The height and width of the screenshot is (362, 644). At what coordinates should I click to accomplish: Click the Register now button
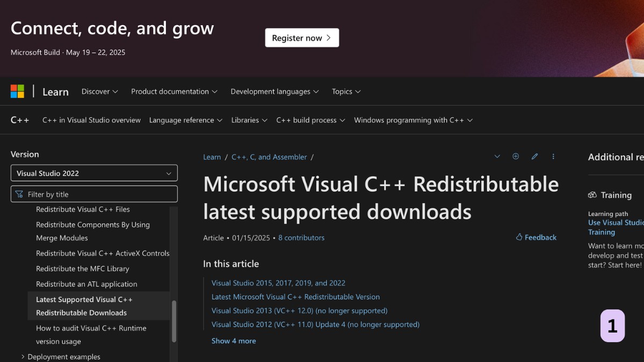pyautogui.click(x=302, y=38)
